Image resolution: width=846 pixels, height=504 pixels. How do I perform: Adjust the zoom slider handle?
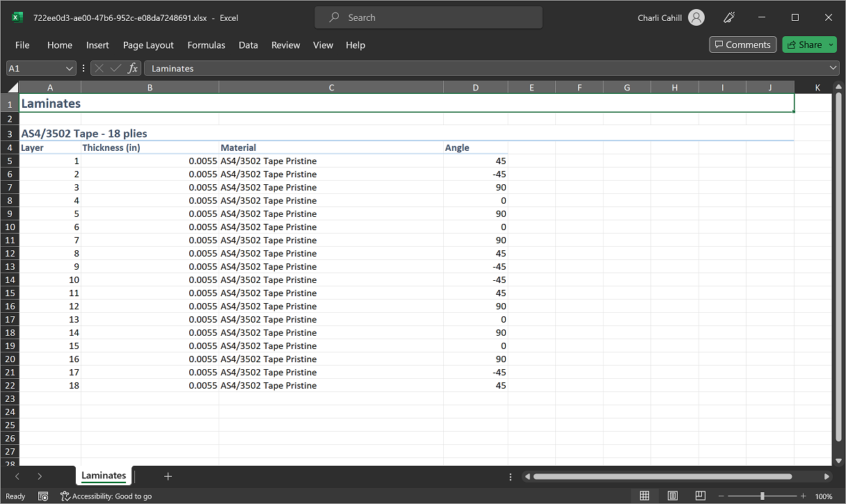click(x=763, y=496)
